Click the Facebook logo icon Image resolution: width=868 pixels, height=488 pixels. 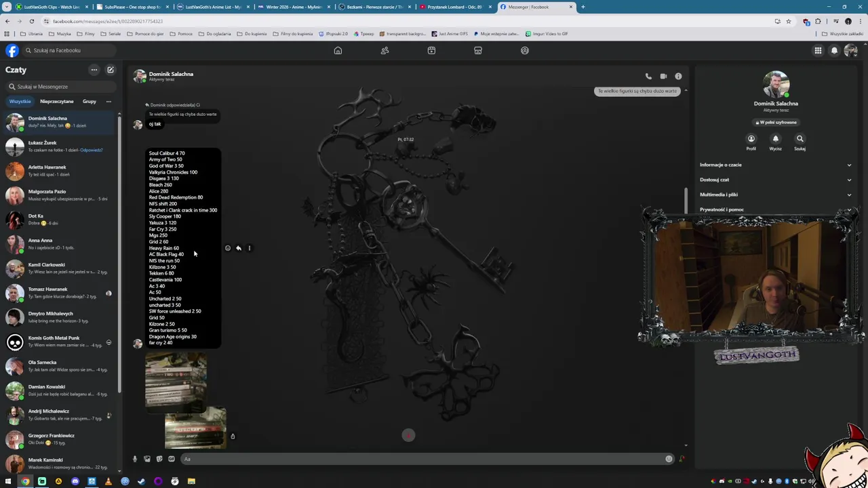(12, 51)
